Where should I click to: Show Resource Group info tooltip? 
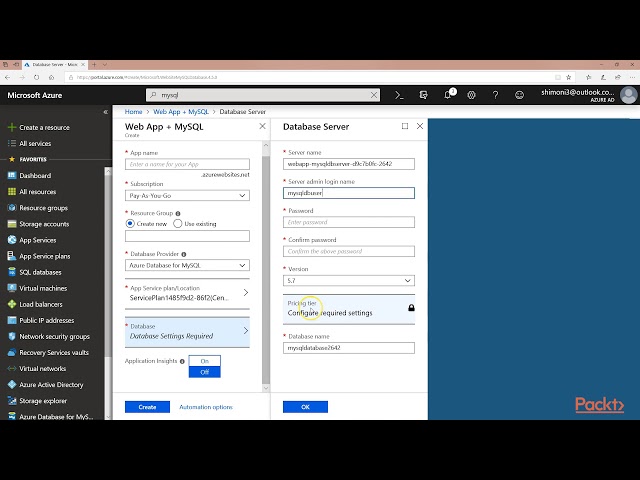coord(178,213)
